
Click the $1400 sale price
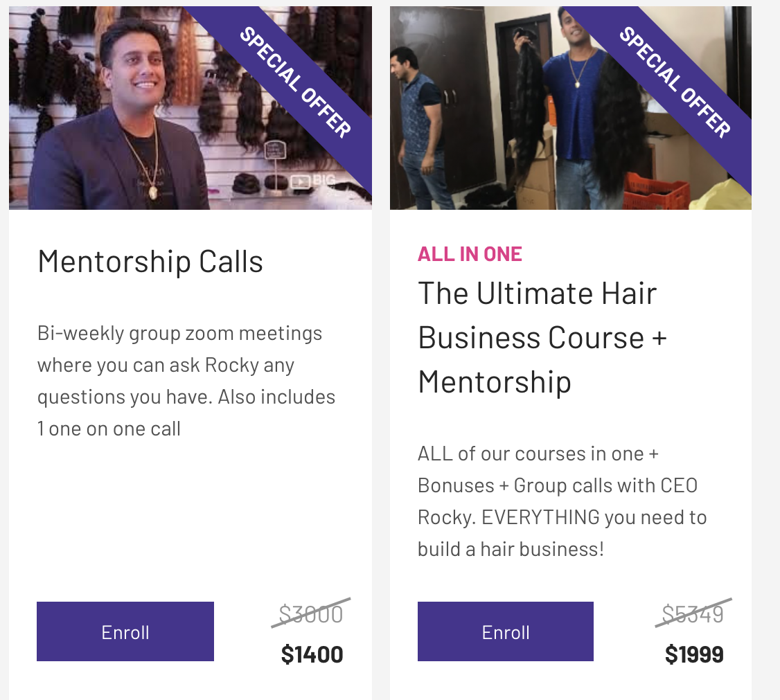coord(312,654)
